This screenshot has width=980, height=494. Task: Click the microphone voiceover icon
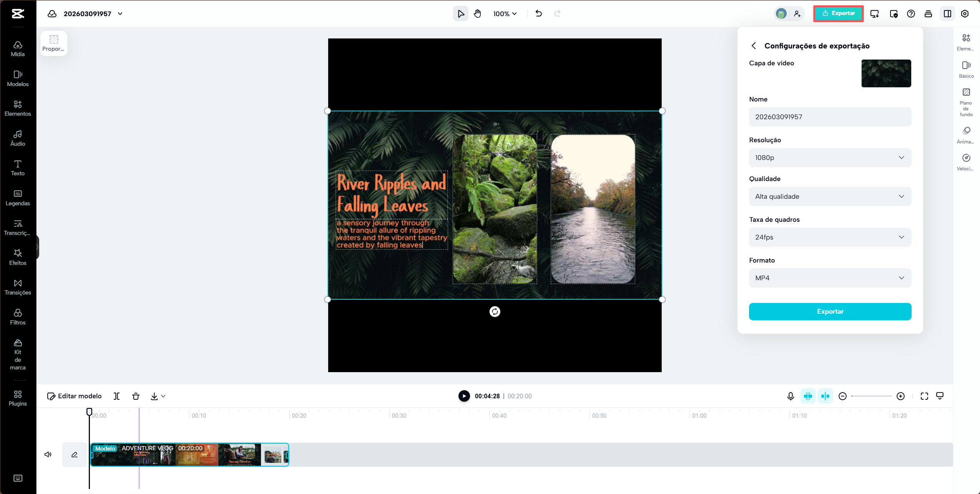790,396
